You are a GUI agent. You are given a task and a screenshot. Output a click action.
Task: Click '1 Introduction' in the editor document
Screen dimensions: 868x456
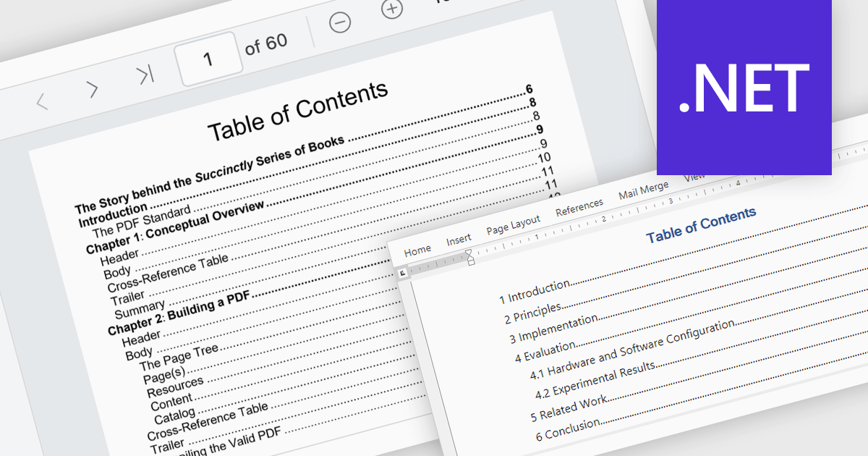pos(535,292)
